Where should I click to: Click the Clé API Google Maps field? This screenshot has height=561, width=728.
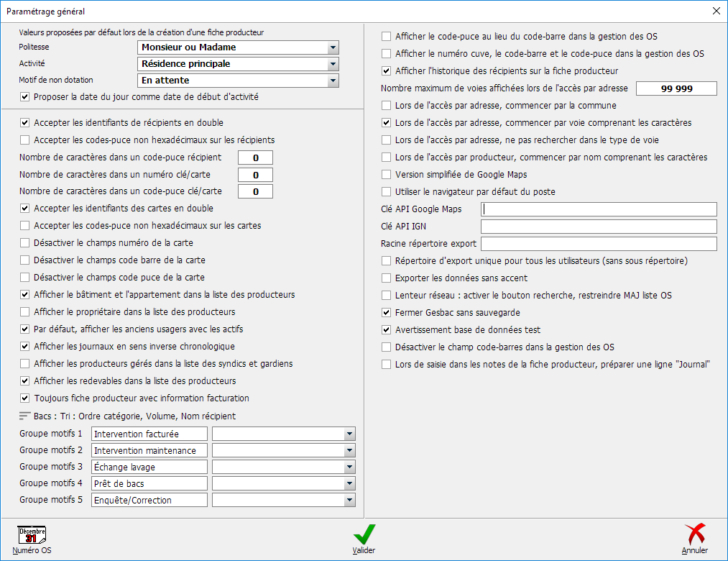(599, 209)
